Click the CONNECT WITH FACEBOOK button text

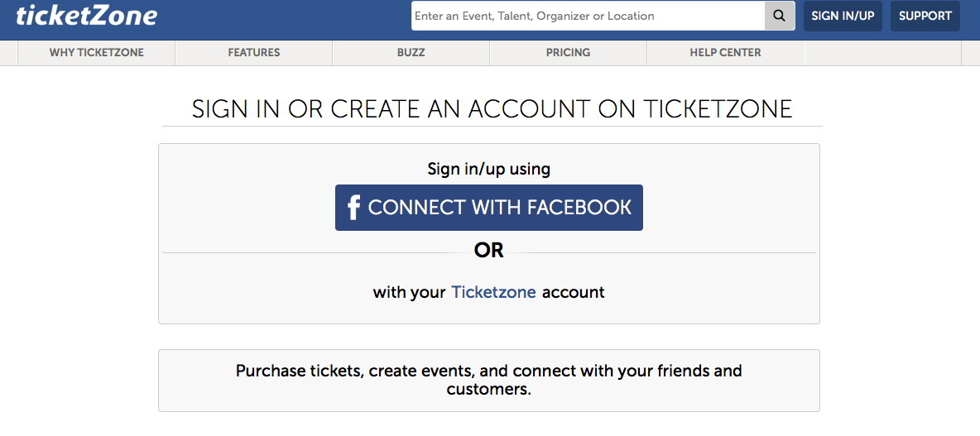point(500,208)
